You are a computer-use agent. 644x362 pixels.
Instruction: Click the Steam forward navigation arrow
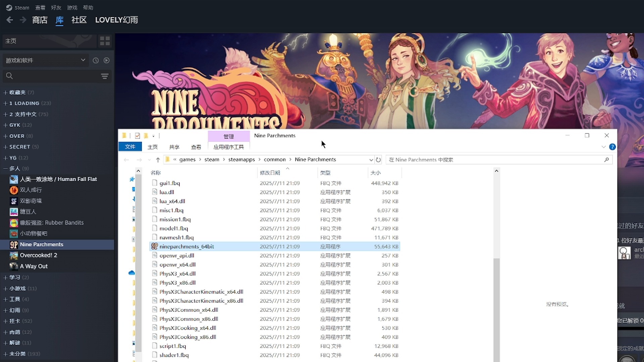pyautogui.click(x=23, y=20)
